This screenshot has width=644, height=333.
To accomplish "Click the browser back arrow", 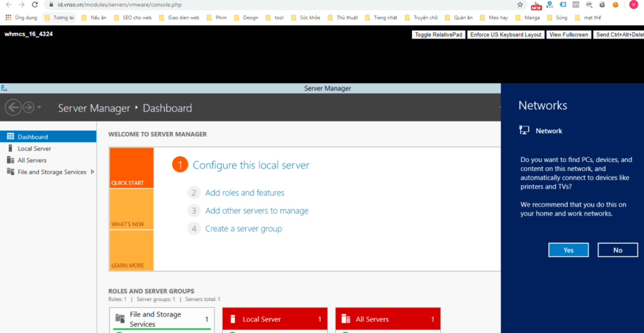I will (9, 5).
